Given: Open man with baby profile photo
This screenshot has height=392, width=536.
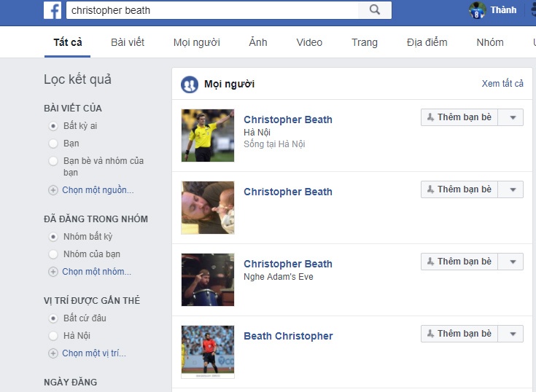Looking at the screenshot, I should pyautogui.click(x=208, y=208).
